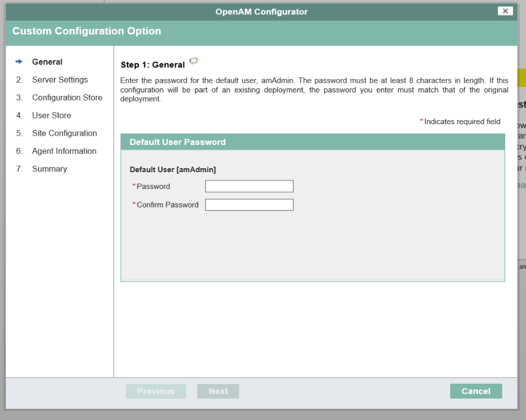This screenshot has height=420, width=526.
Task: Close the OpenAM Configurator dialog
Action: [505, 11]
